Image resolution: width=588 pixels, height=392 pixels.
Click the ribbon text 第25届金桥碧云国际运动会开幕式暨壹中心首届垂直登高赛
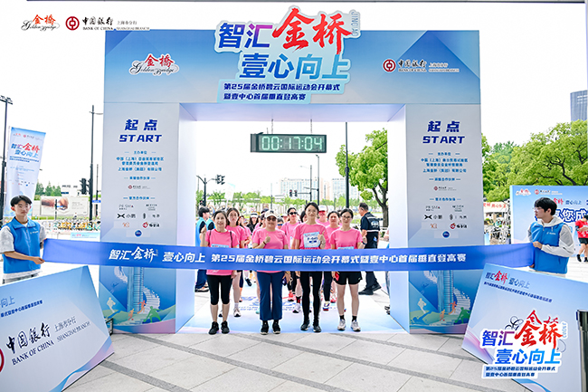[338, 258]
